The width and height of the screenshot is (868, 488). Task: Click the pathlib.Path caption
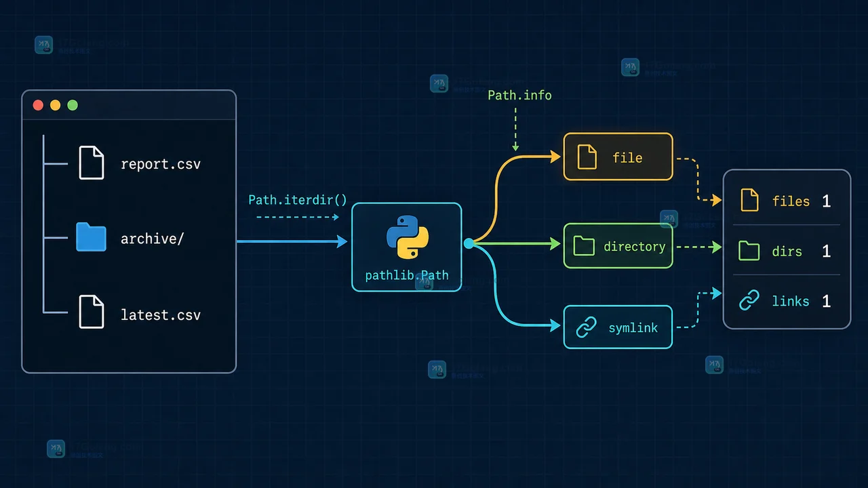click(x=407, y=275)
